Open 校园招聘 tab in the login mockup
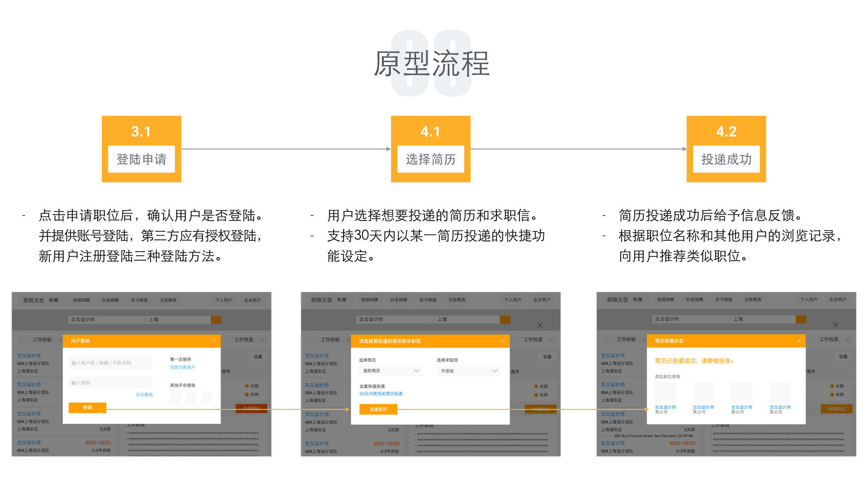 coord(81,300)
